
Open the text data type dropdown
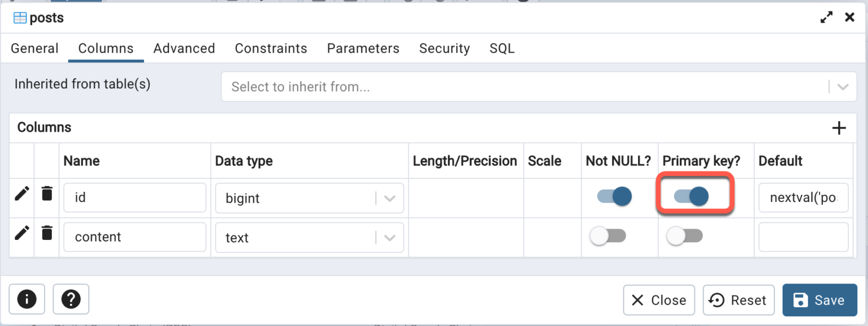point(390,238)
